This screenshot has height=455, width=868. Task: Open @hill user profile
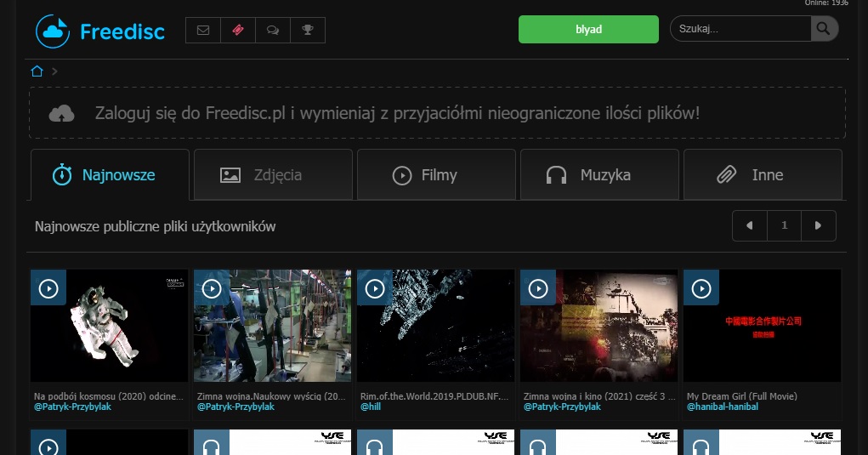coord(371,407)
